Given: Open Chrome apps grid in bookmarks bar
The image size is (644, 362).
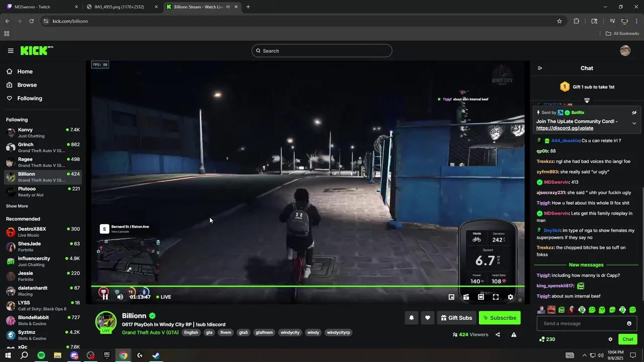Looking at the screenshot, I should [x=7, y=34].
